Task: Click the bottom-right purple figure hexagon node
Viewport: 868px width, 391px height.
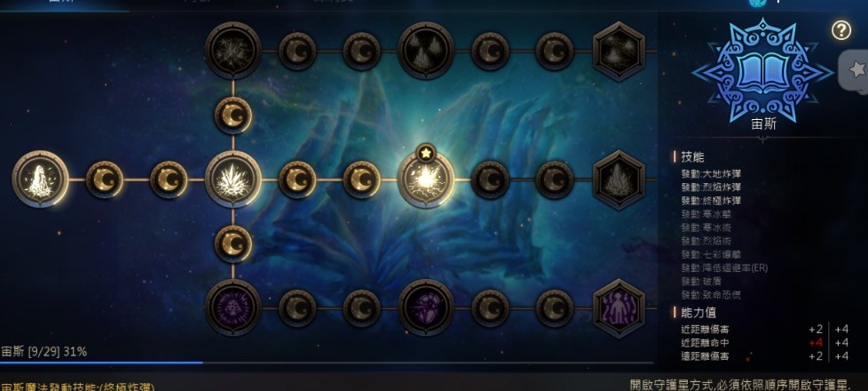Action: click(619, 308)
